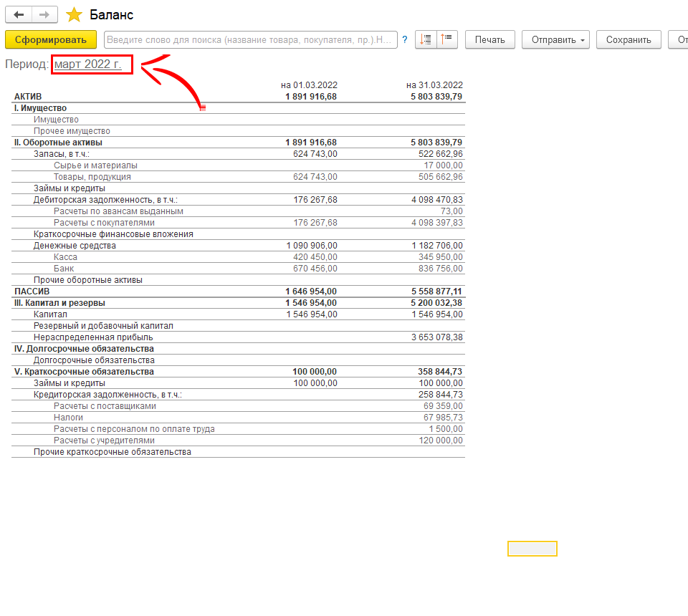Click the Печать button

pyautogui.click(x=489, y=40)
